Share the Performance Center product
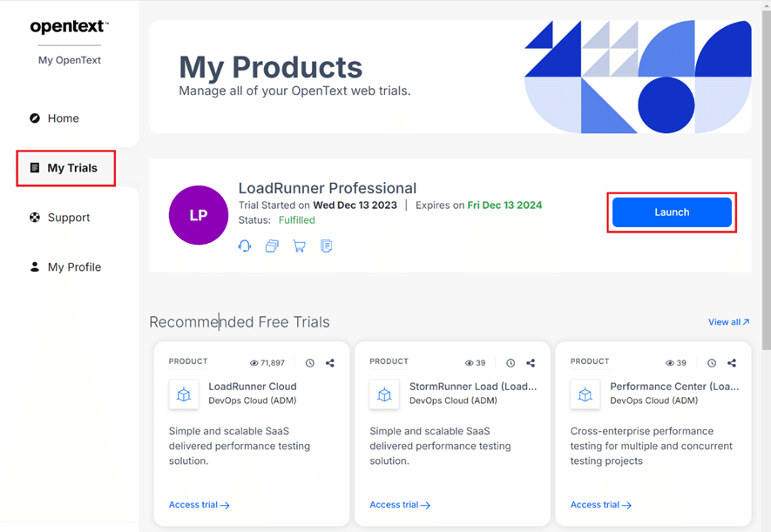Image resolution: width=771 pixels, height=532 pixels. [732, 363]
